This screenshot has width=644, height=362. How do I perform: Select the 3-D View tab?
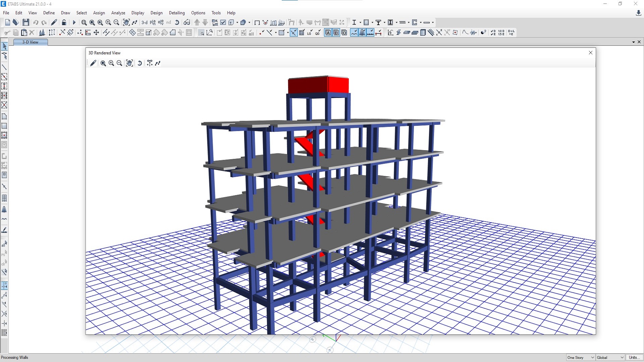tap(30, 42)
